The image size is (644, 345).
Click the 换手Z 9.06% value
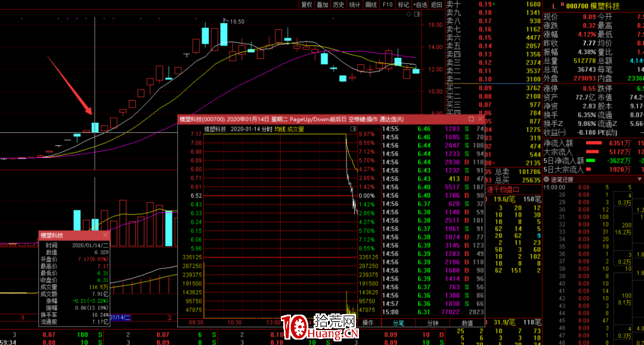pyautogui.click(x=587, y=123)
